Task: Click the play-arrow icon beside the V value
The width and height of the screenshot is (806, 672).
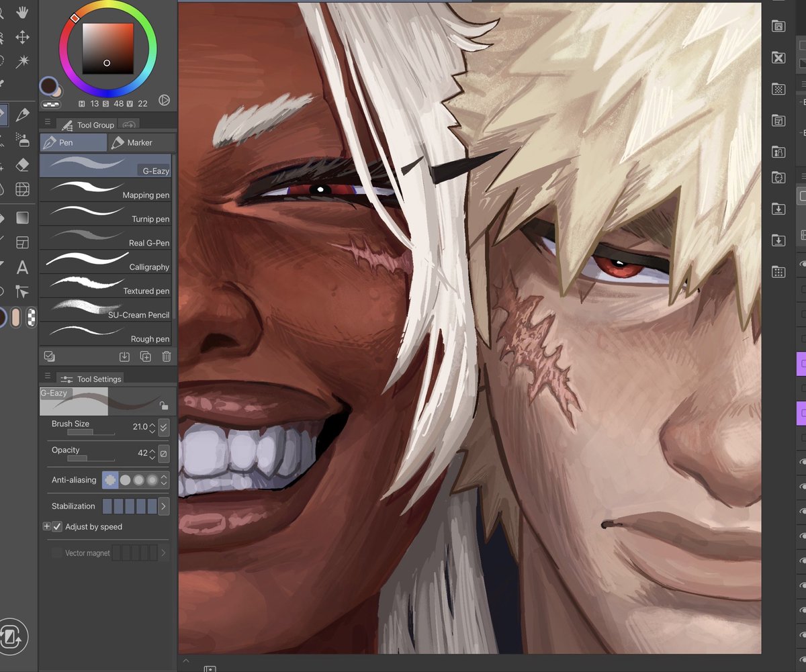Action: coord(164,100)
